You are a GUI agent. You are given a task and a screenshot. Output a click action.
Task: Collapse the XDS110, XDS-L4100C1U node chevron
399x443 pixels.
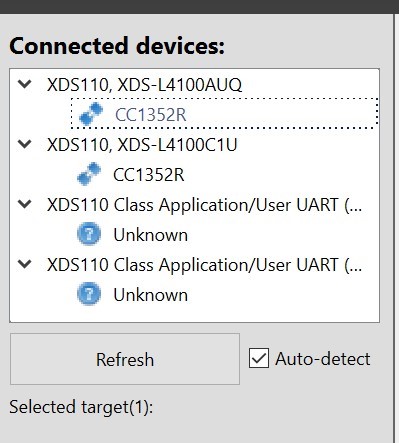[x=25, y=144]
